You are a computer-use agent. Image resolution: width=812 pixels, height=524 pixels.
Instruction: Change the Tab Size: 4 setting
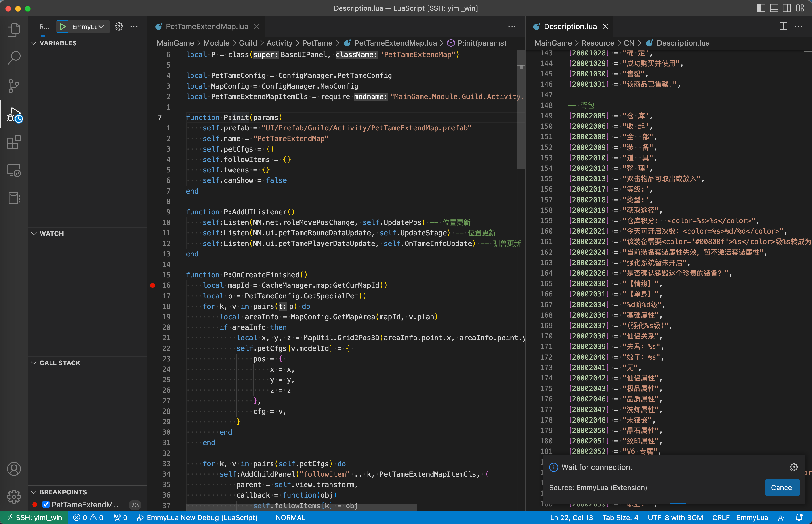click(x=620, y=517)
